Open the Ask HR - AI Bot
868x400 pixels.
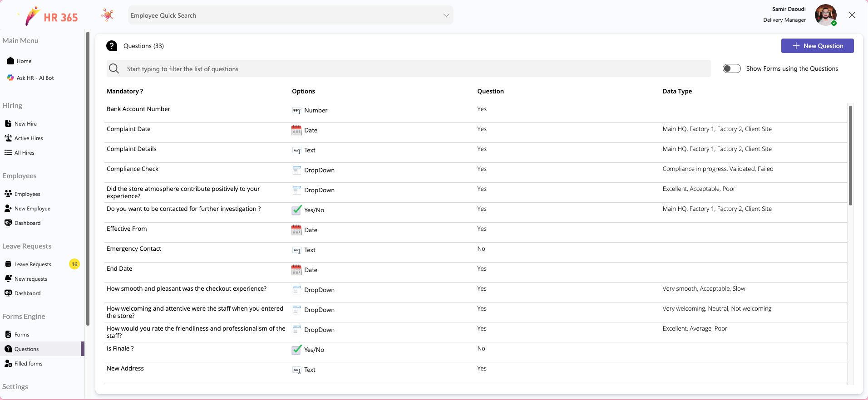click(35, 78)
